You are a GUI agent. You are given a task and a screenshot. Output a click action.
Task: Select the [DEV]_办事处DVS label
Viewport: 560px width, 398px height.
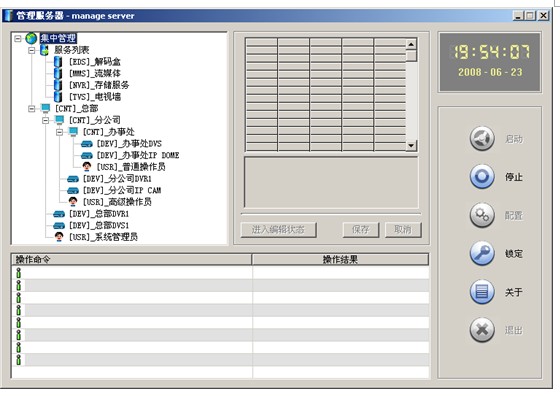[129, 144]
